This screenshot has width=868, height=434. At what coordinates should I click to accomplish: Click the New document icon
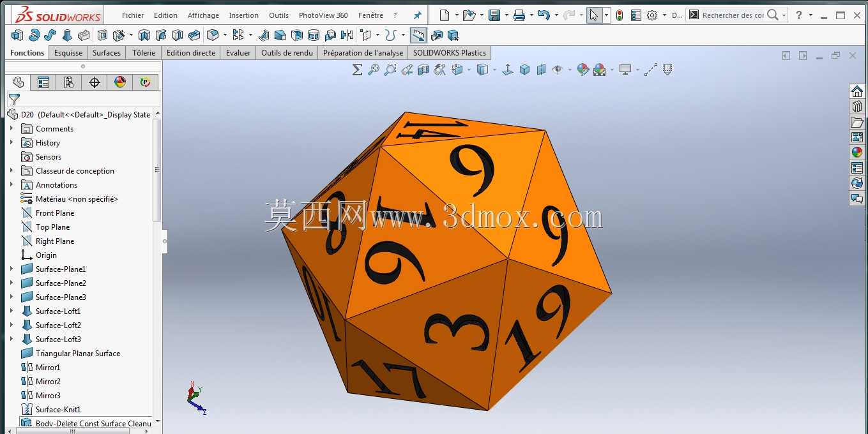(445, 15)
